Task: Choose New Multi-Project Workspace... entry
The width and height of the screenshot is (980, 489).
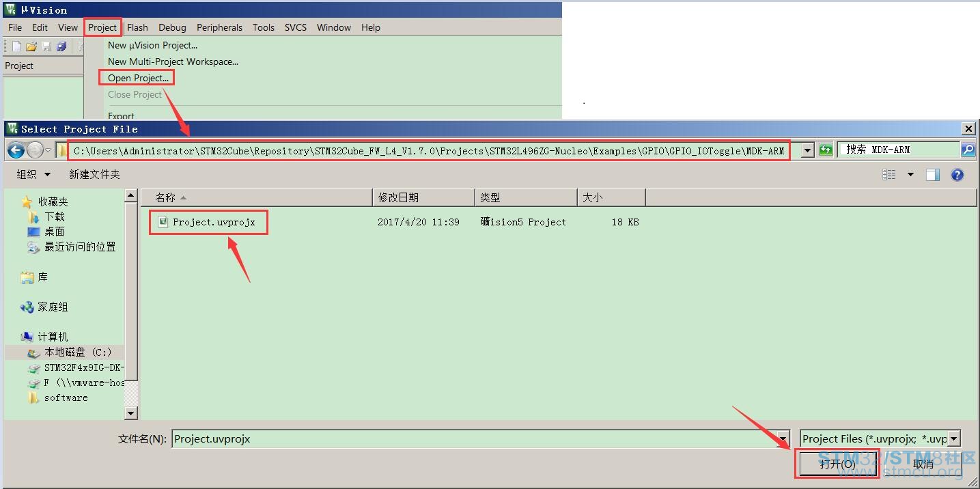Action: pyautogui.click(x=173, y=61)
